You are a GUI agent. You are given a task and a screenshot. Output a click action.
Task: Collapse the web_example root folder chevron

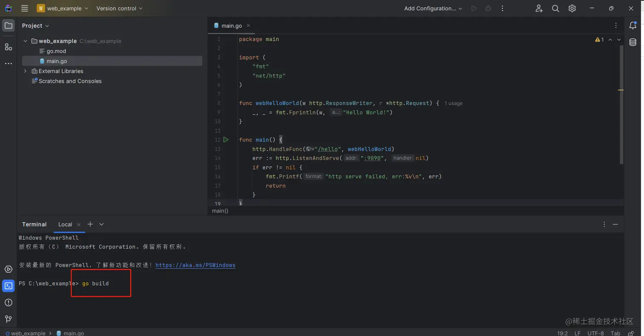(26, 41)
